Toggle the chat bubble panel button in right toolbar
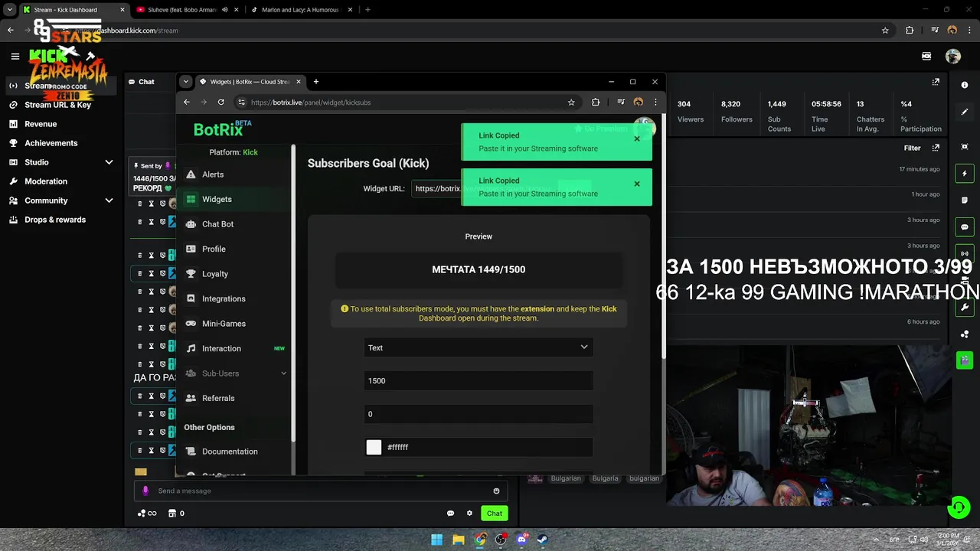Viewport: 980px width, 551px height. 965,227
